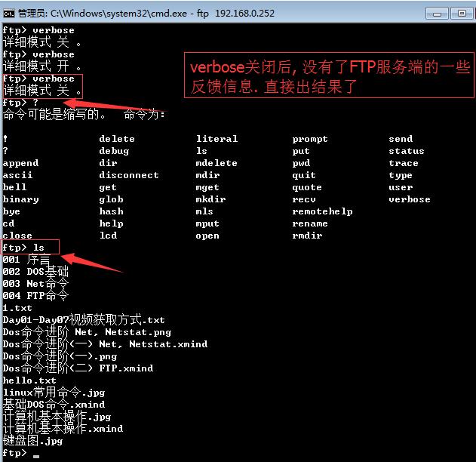This screenshot has width=476, height=462.
Task: Click 'Dos命令进阶(二) FTP.xmind' entry
Action: point(78,368)
